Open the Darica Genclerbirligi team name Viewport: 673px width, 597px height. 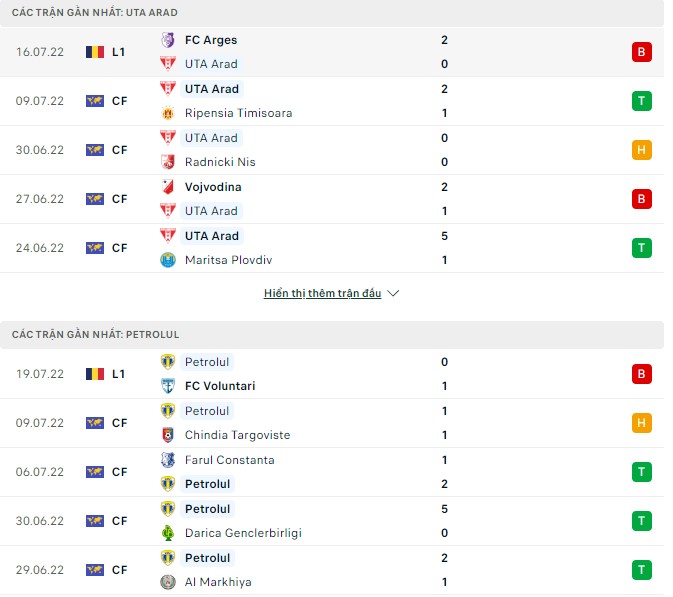click(x=243, y=533)
